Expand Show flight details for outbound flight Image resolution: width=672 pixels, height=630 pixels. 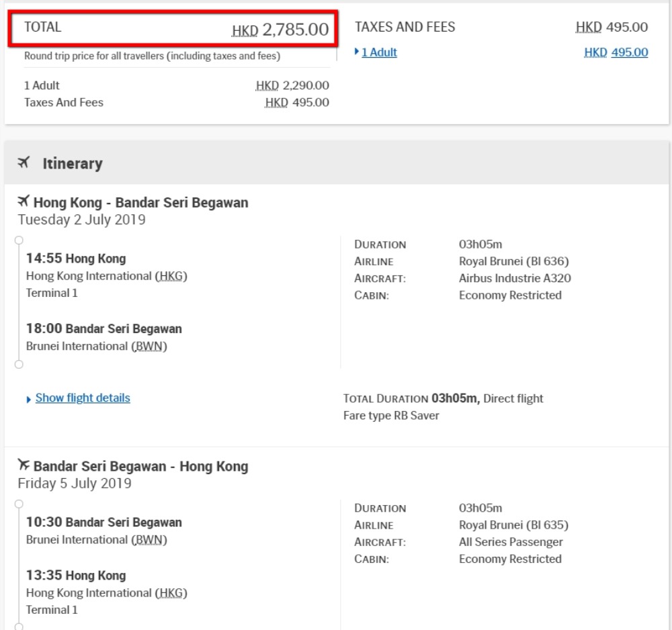pyautogui.click(x=82, y=398)
